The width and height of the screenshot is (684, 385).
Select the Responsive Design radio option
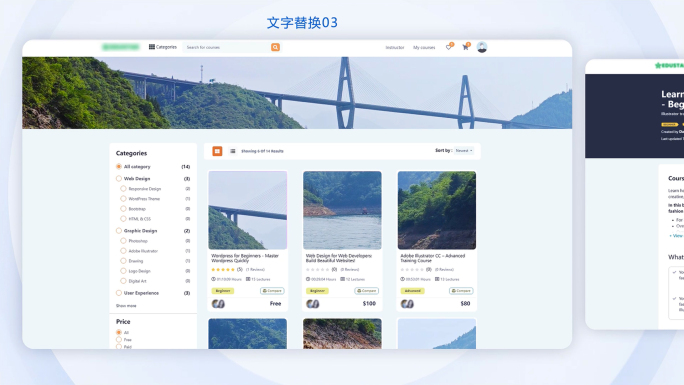(123, 189)
